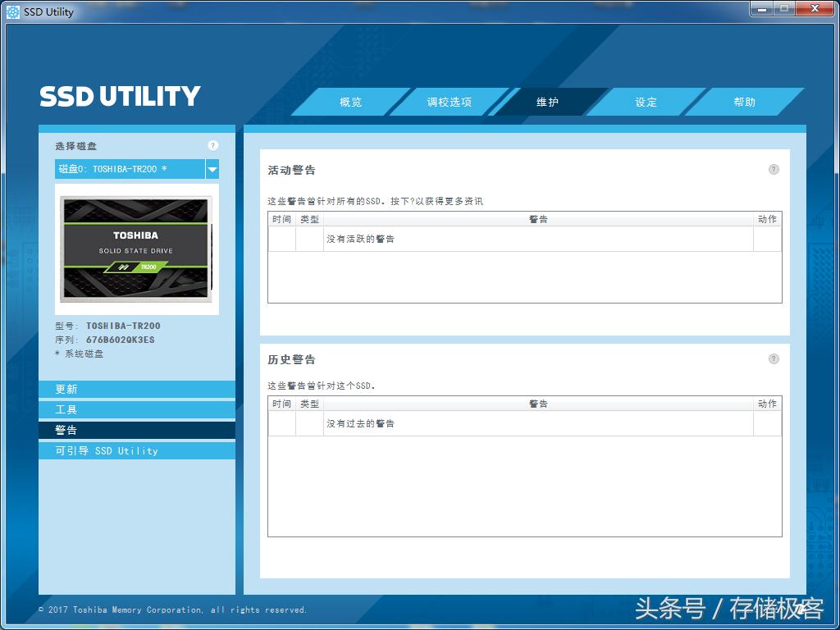Select the 警告 sidebar item

tap(136, 430)
